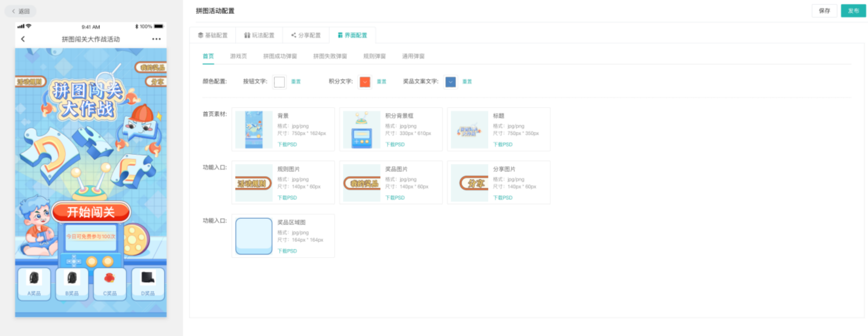Download PSD for 奖品区域图
Image resolution: width=868 pixels, height=336 pixels.
287,251
